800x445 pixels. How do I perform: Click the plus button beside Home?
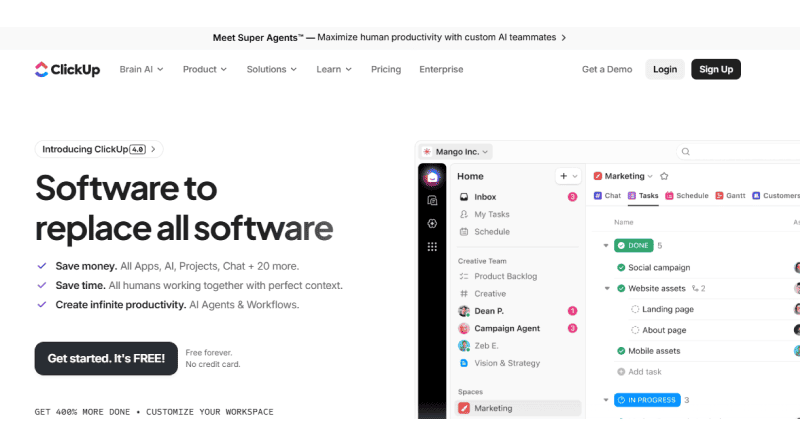coord(563,176)
